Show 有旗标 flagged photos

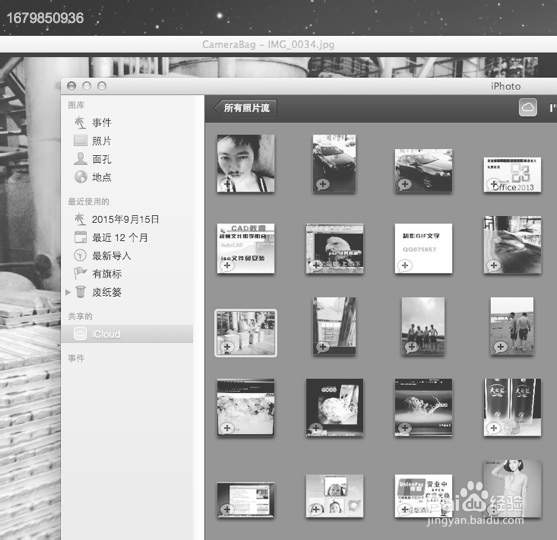click(107, 274)
